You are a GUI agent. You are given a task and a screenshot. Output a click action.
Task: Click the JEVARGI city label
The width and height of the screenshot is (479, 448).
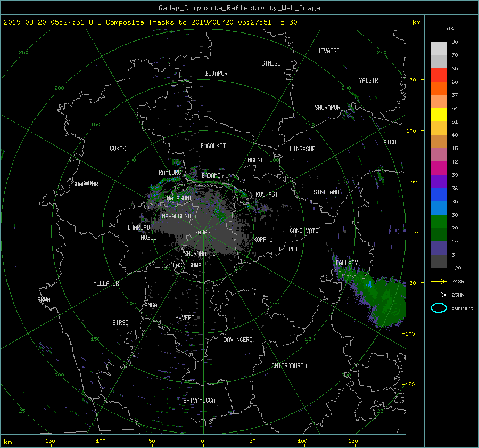point(328,51)
